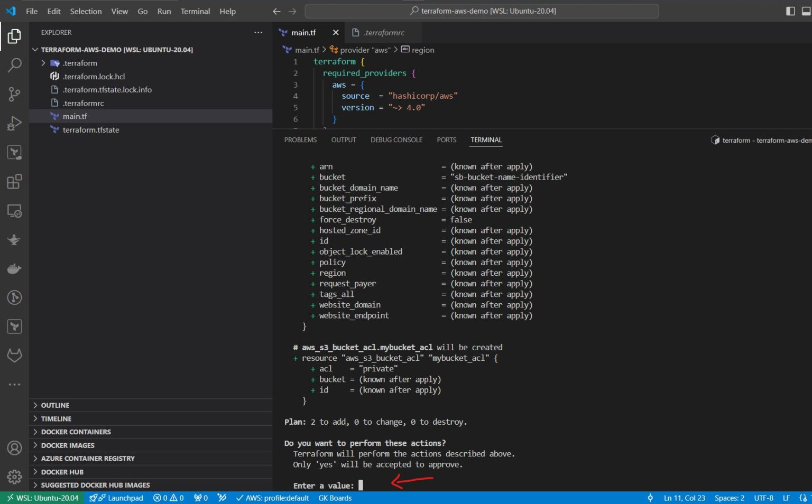Click WSL: Ubuntu-20.04 remote indicator
The height and width of the screenshot is (504, 812).
(42, 498)
